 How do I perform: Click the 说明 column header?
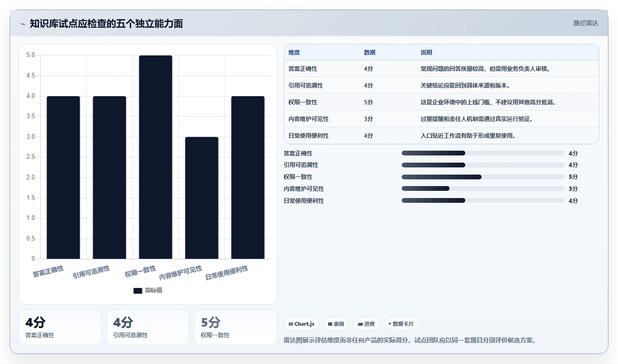(x=427, y=53)
